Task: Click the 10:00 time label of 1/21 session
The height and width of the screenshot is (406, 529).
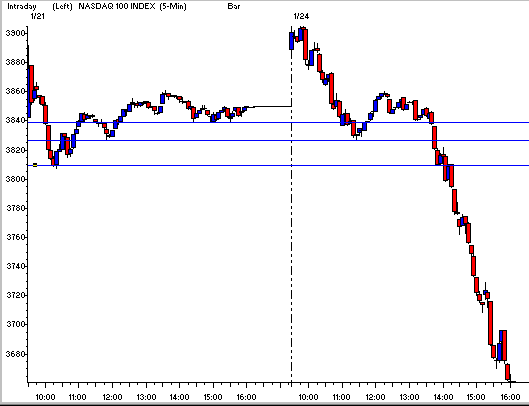Action: tap(45, 397)
